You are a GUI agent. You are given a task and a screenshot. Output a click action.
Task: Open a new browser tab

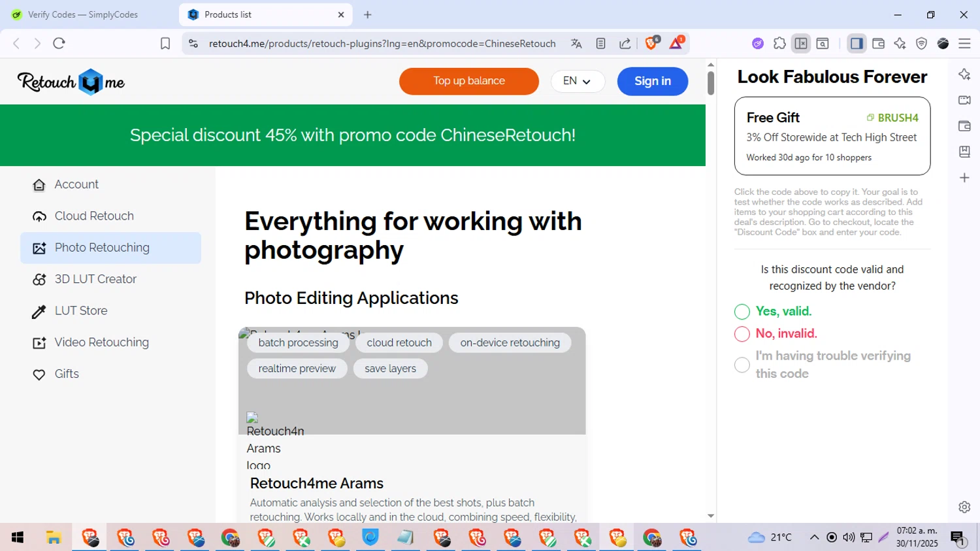coord(367,14)
